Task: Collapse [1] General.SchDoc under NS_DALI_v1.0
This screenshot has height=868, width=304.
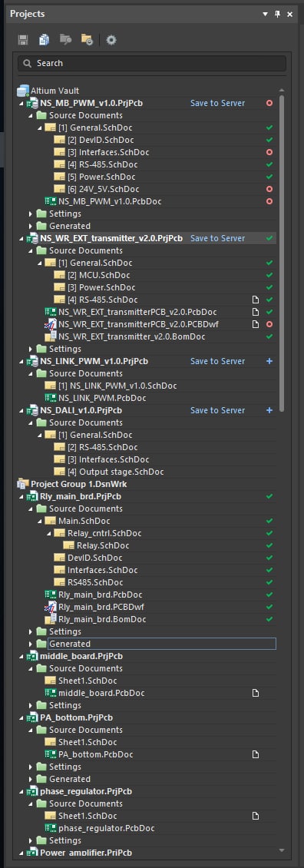Action: tap(40, 435)
